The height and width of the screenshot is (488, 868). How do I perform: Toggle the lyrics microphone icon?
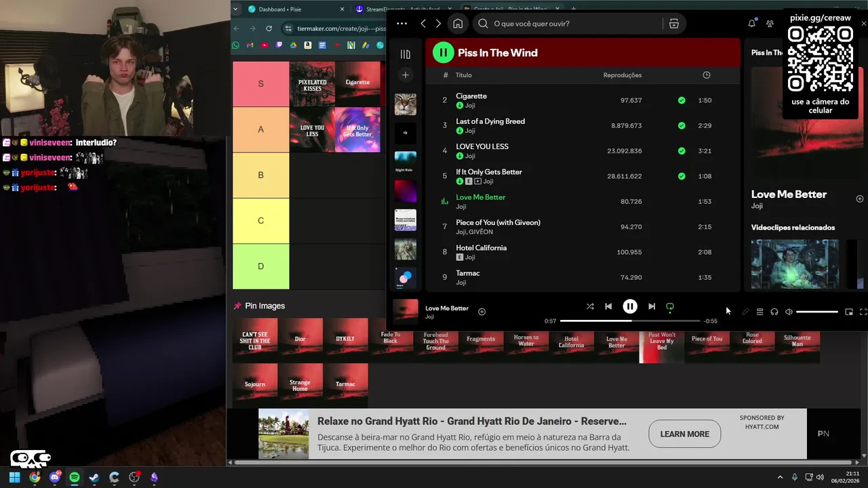[x=745, y=312]
